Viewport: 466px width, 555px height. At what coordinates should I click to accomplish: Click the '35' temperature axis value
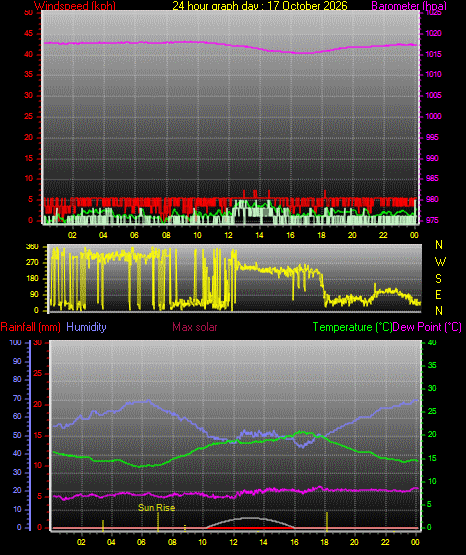[432, 365]
